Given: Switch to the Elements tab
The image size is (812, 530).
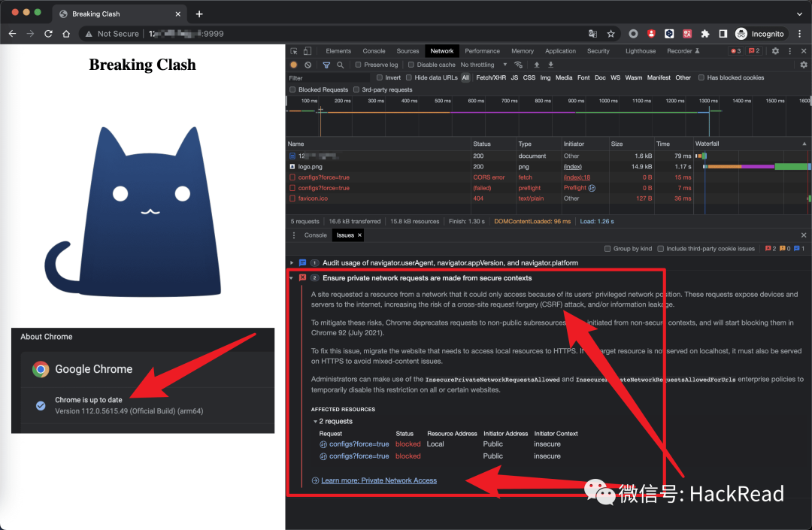Looking at the screenshot, I should coord(338,51).
